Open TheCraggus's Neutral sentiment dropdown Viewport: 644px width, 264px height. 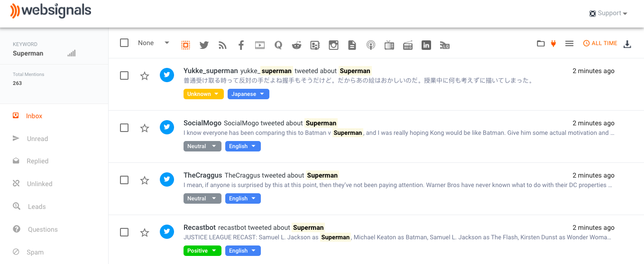(202, 198)
